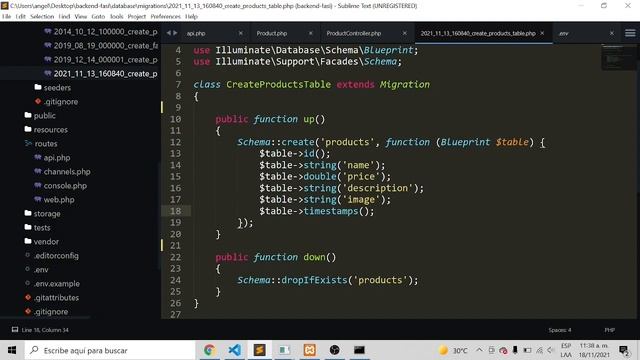
Task: Switch to the .env tab
Action: [x=564, y=33]
